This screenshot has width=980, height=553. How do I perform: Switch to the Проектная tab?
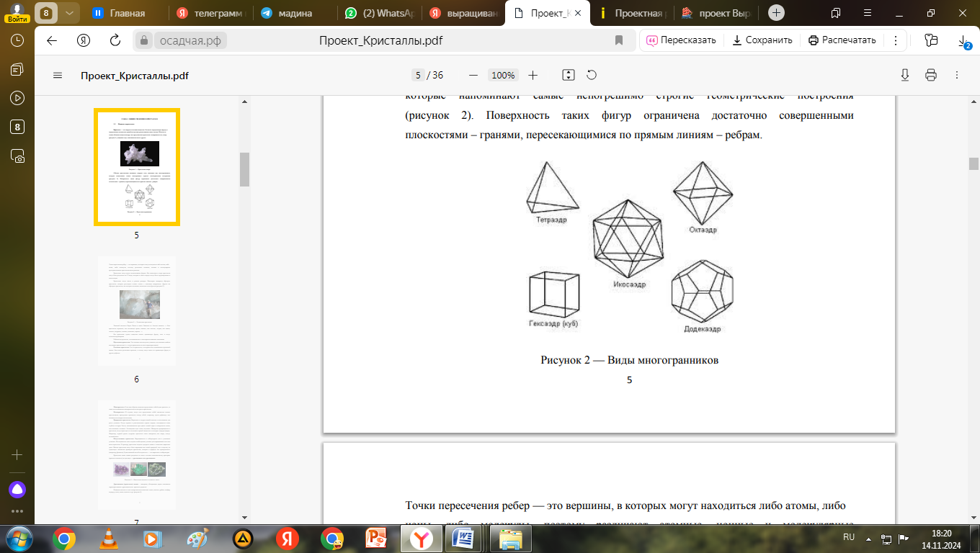[x=631, y=13]
